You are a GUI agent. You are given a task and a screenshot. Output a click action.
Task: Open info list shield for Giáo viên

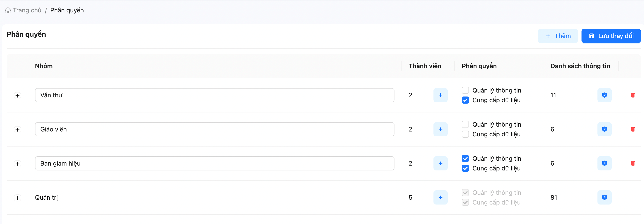coord(604,129)
